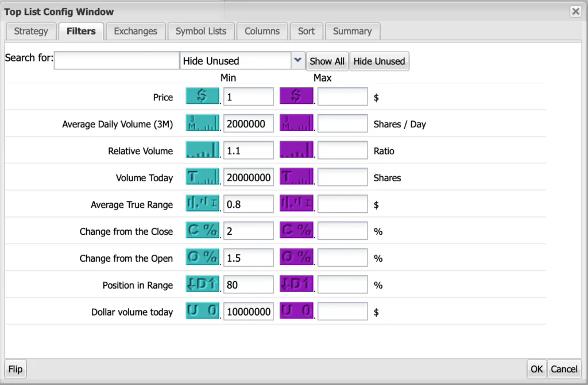The width and height of the screenshot is (588, 385).
Task: Click the teal Min Volume Today icon
Action: pos(202,177)
